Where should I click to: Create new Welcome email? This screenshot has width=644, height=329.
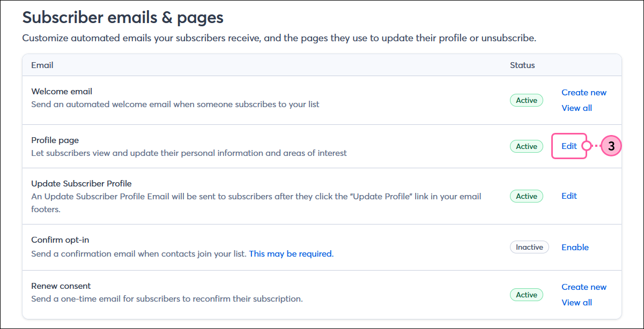click(x=584, y=92)
